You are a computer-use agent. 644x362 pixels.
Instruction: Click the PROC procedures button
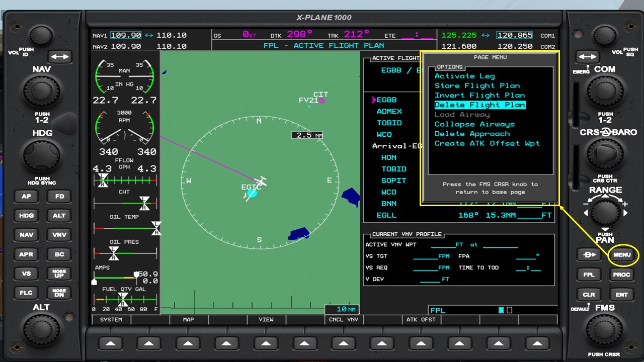click(x=622, y=275)
